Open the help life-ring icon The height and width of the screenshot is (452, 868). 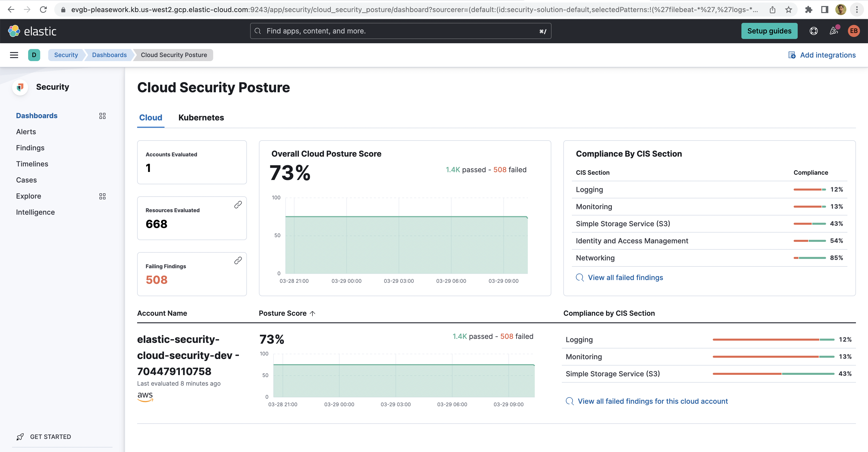coord(814,31)
